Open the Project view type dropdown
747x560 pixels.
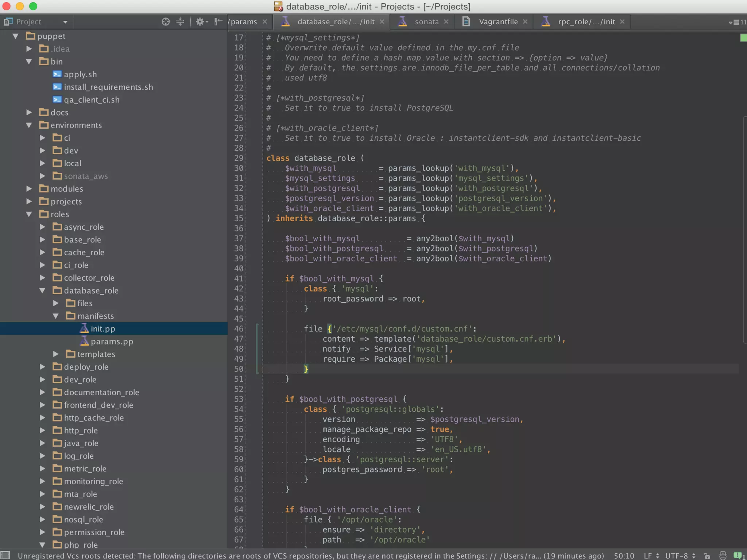click(x=65, y=22)
